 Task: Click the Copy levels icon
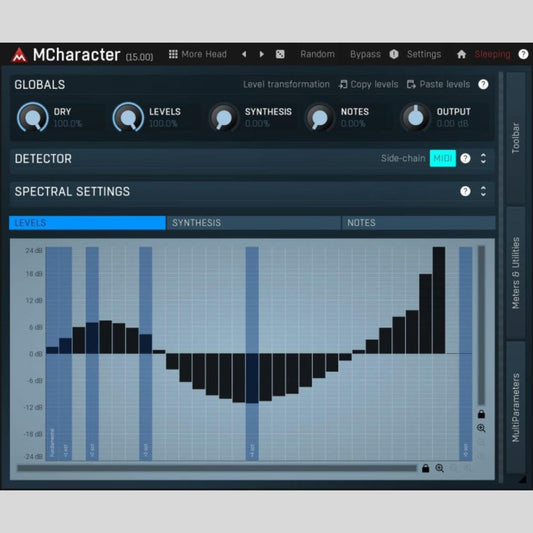[x=343, y=84]
